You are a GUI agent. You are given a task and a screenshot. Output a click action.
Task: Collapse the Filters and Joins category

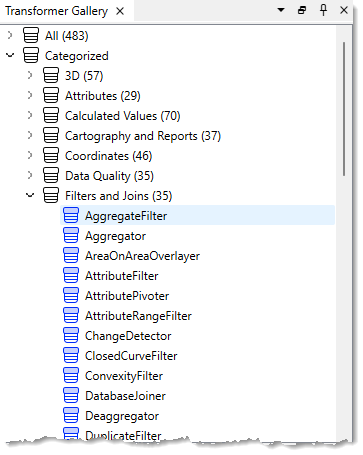[x=30, y=195]
